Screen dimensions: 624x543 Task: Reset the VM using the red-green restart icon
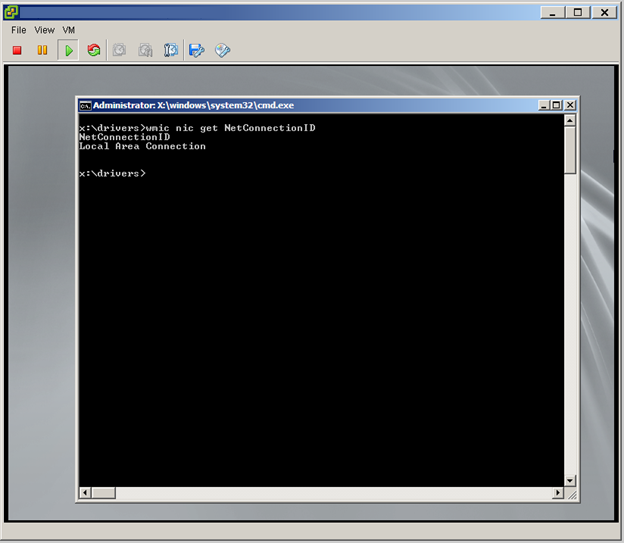pyautogui.click(x=94, y=50)
